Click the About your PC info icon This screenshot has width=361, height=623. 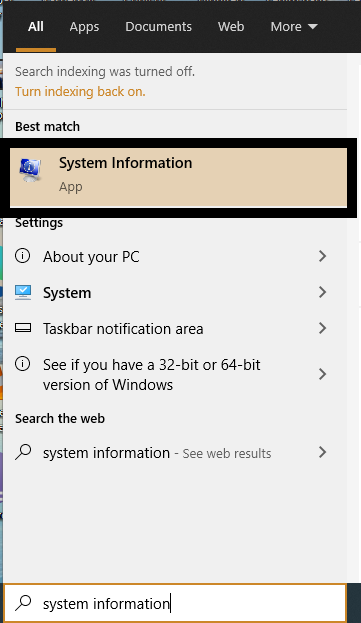click(x=22, y=255)
